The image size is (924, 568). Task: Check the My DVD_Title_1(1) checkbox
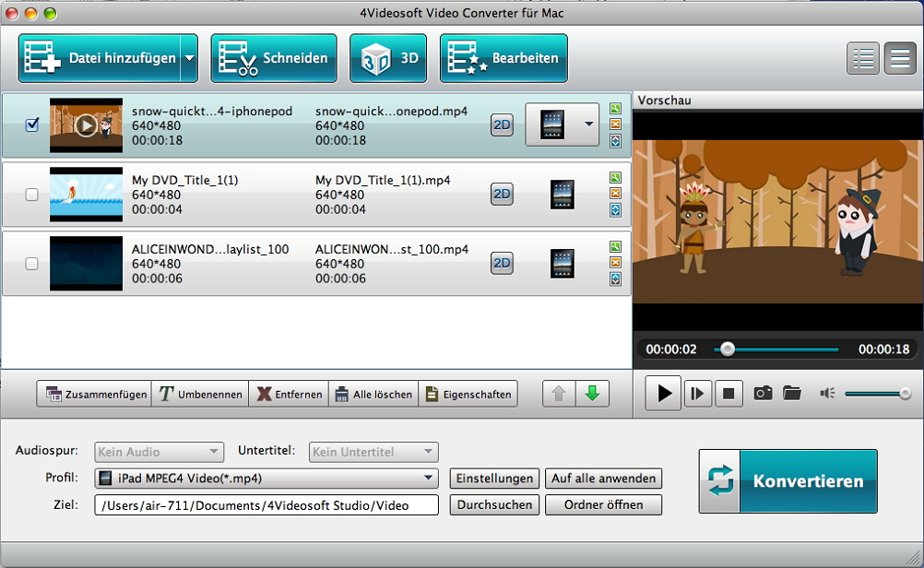[x=32, y=195]
